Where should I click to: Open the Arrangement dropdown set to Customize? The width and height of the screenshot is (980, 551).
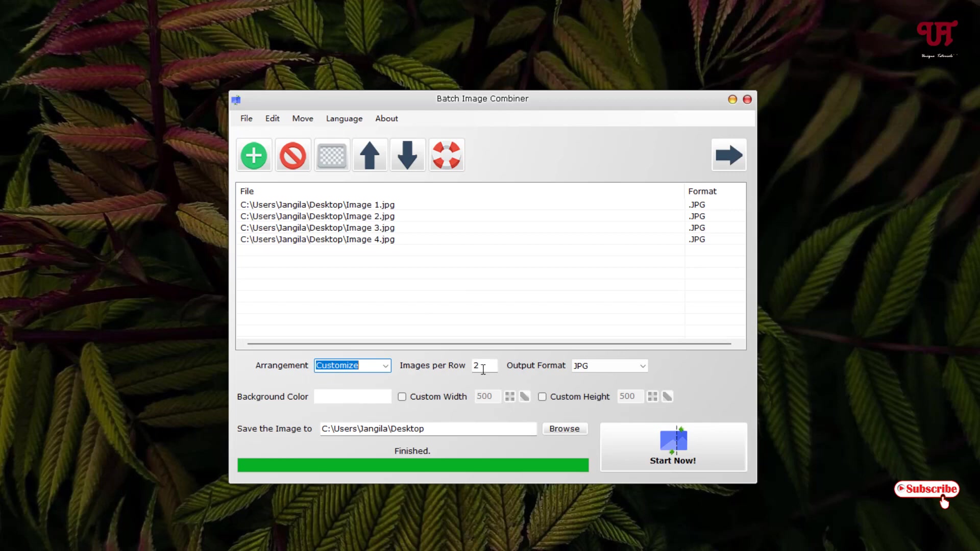(x=352, y=365)
